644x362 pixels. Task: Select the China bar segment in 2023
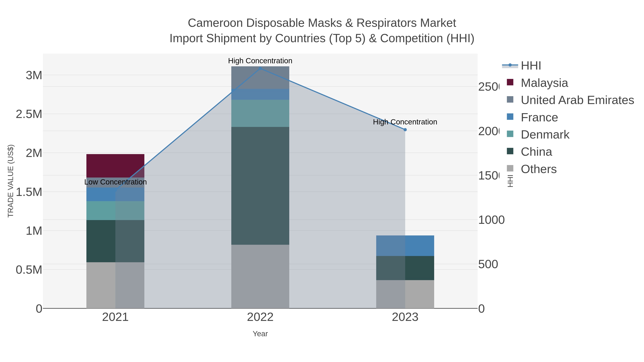(x=405, y=268)
